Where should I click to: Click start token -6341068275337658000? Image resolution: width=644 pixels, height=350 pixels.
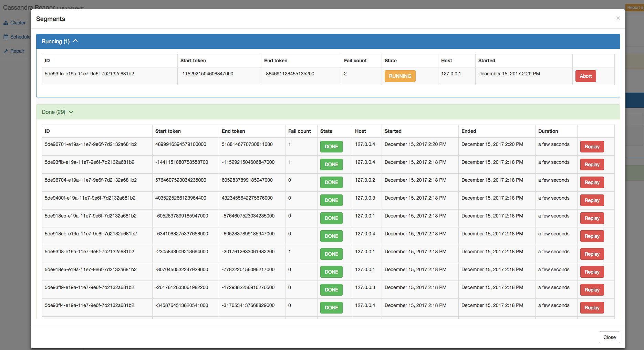coord(182,234)
